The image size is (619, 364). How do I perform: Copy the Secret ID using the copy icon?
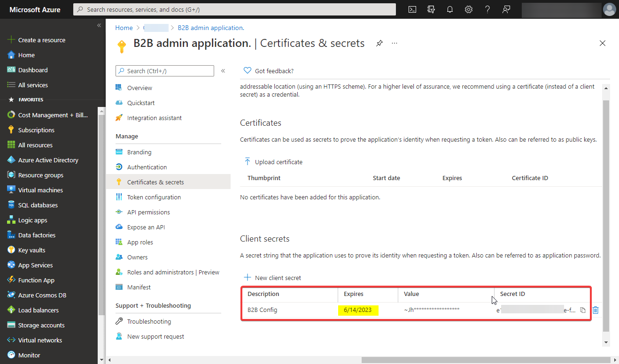(x=582, y=310)
